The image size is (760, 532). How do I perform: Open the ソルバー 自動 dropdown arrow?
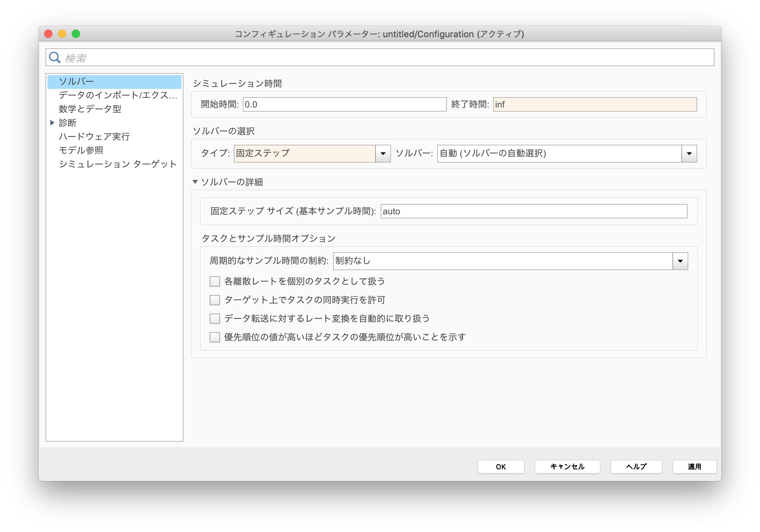click(x=689, y=154)
